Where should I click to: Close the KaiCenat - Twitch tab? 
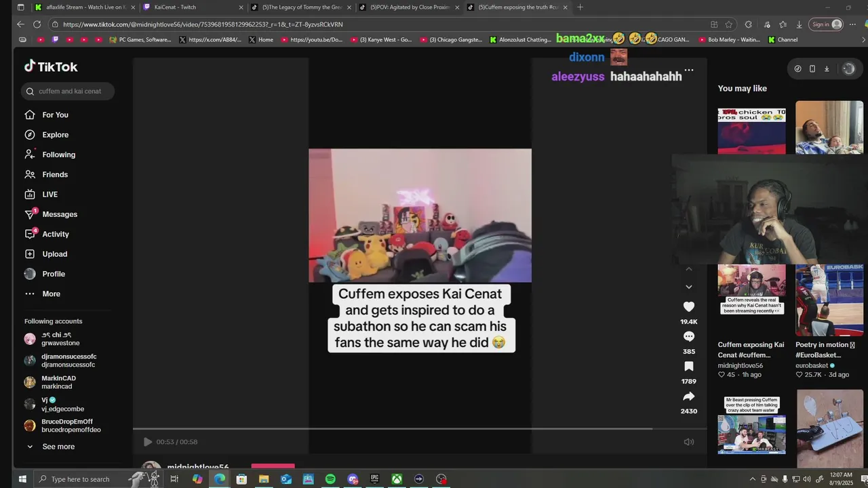coord(241,7)
